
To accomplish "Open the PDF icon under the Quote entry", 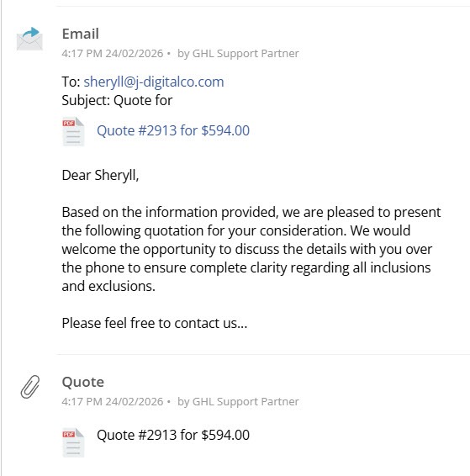I will tap(73, 442).
